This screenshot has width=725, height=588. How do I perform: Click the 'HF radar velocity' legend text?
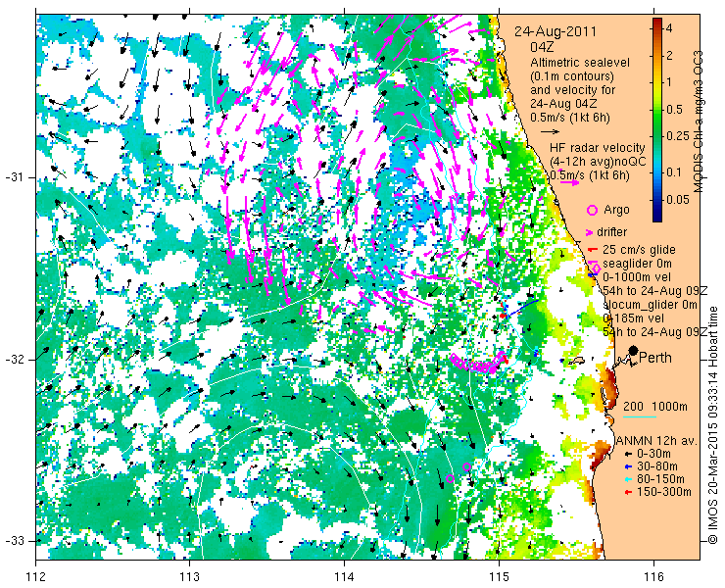[598, 148]
